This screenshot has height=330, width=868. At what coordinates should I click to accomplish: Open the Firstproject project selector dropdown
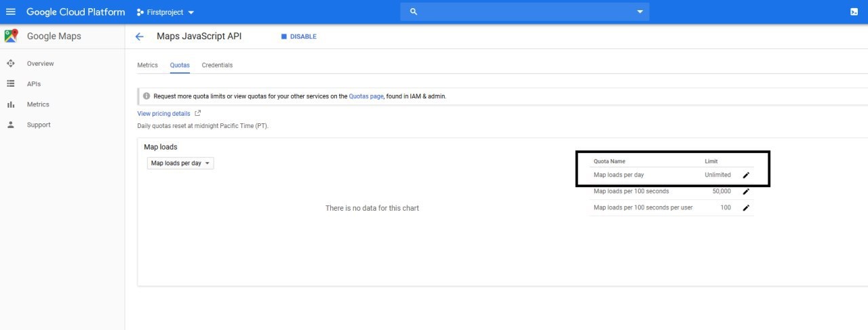165,12
